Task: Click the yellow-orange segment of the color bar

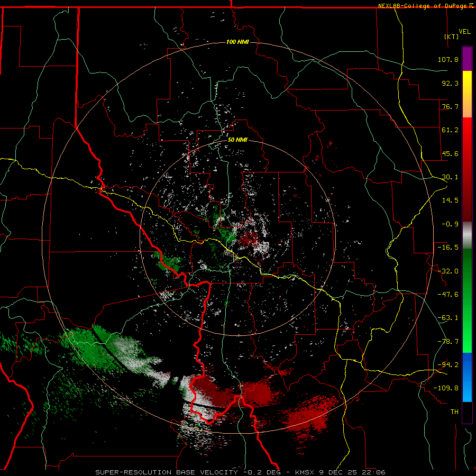Action: 467,94
